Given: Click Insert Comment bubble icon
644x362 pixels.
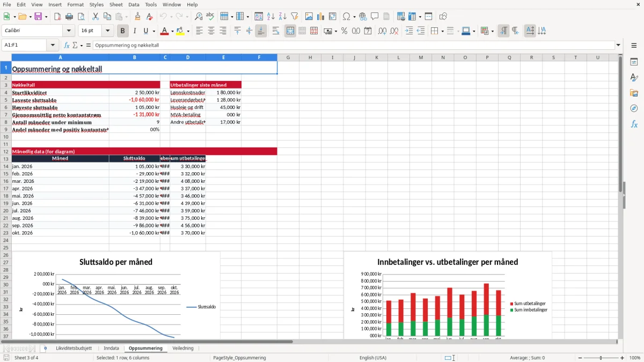Looking at the screenshot, I should coord(375,17).
